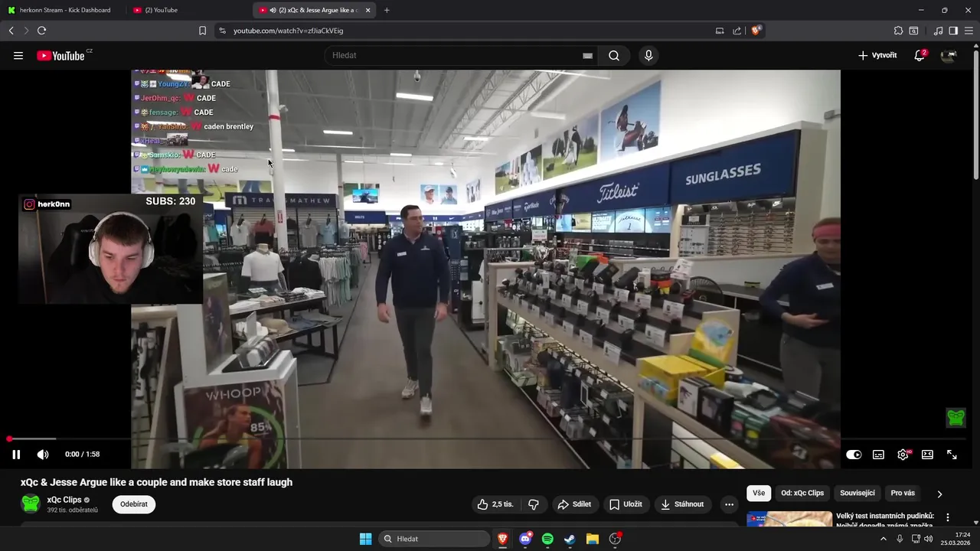Click the youtube.com address bar URL

(288, 31)
